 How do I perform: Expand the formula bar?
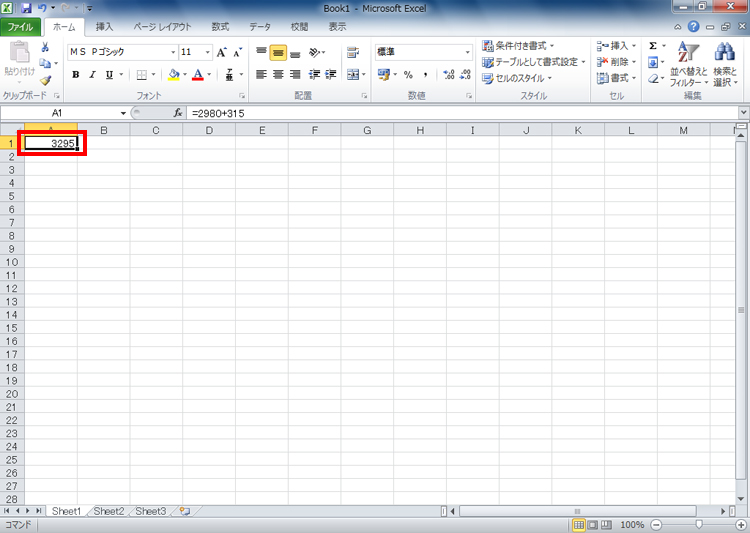743,113
